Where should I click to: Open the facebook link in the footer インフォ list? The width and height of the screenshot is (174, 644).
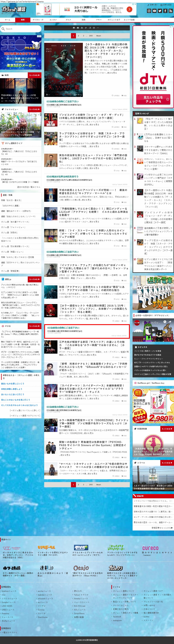tap(117, 617)
